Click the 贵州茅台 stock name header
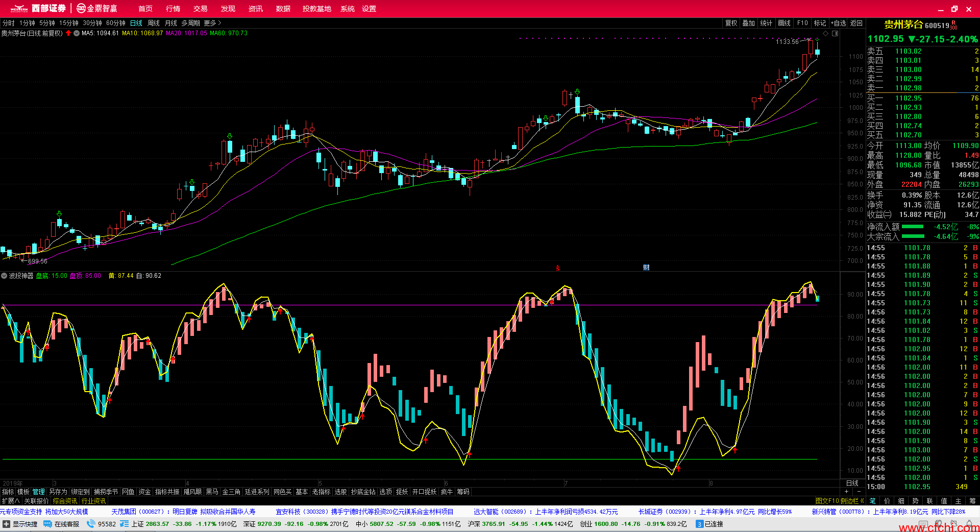Viewport: 980px width, 532px height. 903,25
